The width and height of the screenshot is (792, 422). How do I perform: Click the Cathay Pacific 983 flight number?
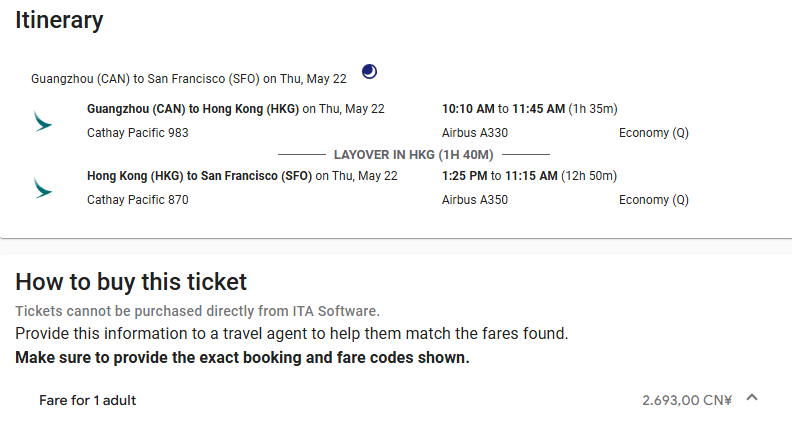[x=138, y=133]
